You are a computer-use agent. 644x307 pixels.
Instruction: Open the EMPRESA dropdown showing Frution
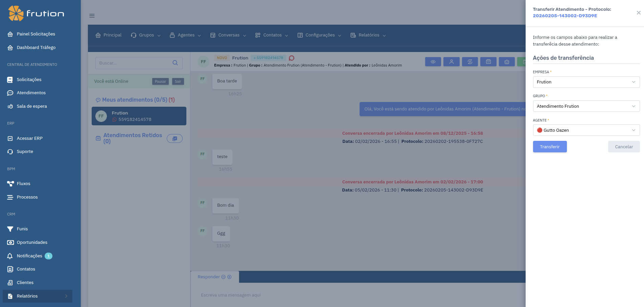(x=586, y=82)
